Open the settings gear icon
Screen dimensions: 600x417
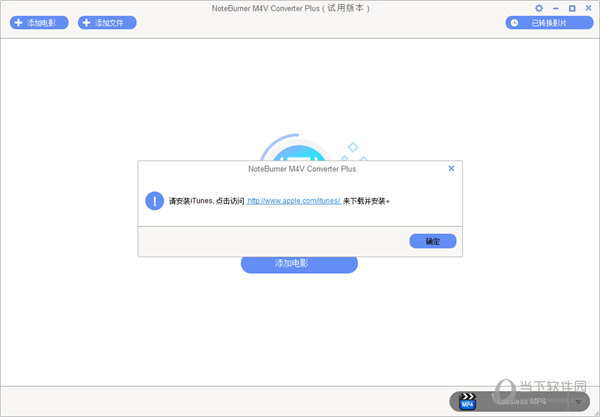[x=539, y=8]
